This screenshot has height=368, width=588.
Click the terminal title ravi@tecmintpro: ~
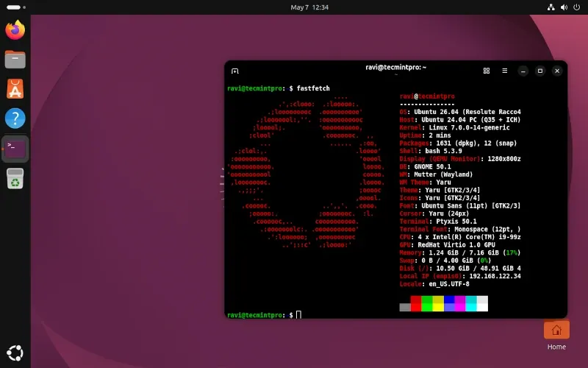pos(395,67)
